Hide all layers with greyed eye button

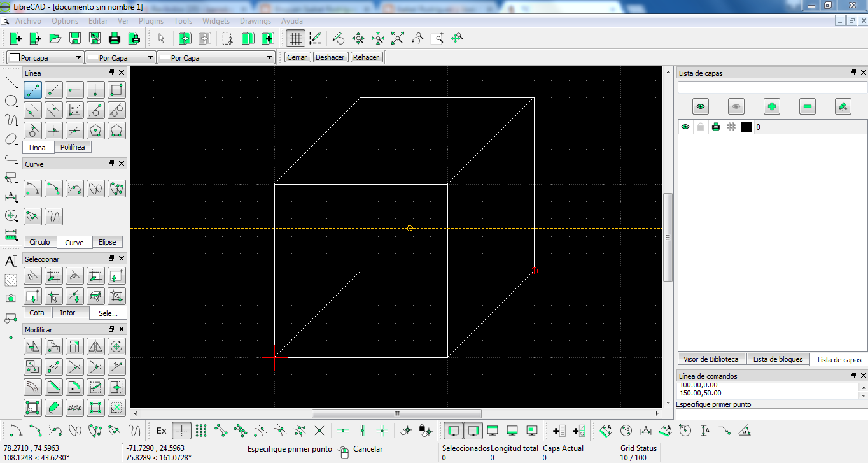click(736, 106)
